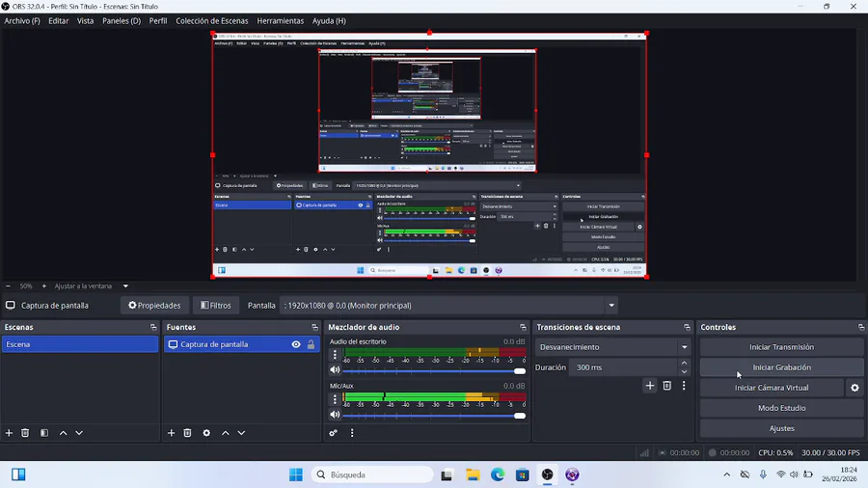Image resolution: width=868 pixels, height=488 pixels.
Task: Undock the Mezclador de audio panel
Action: tap(523, 327)
